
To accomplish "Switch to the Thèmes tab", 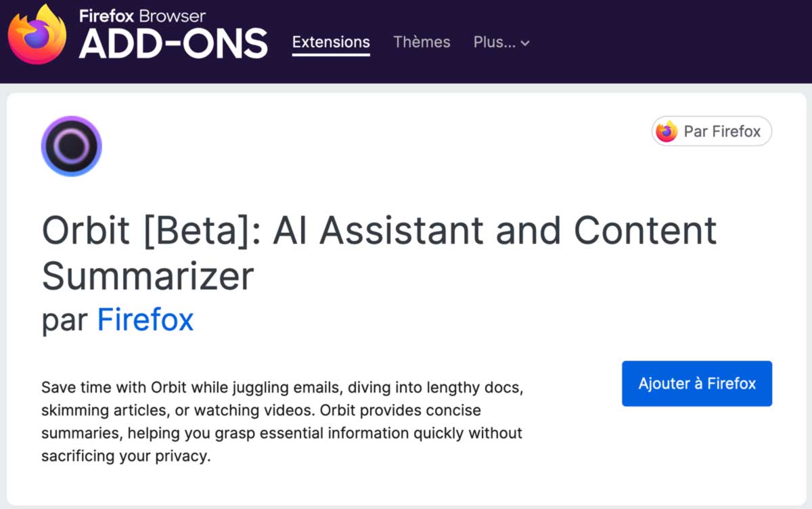I will click(x=422, y=42).
